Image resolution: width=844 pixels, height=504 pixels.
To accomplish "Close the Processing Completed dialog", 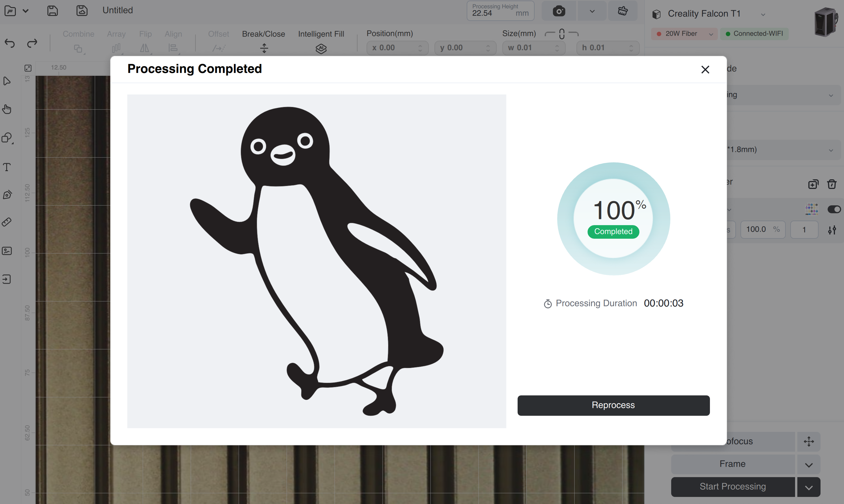I will (x=705, y=70).
